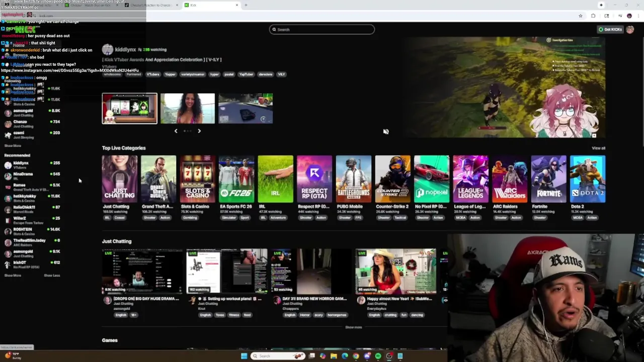Select the bikini woman featured thumbnail
The image size is (644, 362).
[188, 108]
